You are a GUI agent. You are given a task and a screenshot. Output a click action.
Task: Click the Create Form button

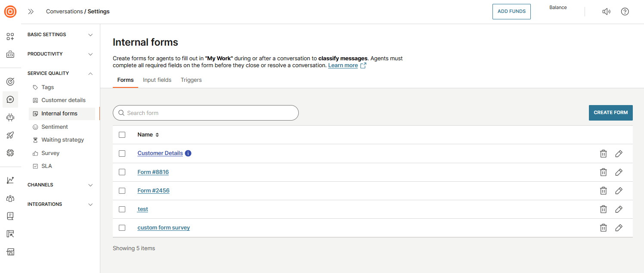coord(610,112)
